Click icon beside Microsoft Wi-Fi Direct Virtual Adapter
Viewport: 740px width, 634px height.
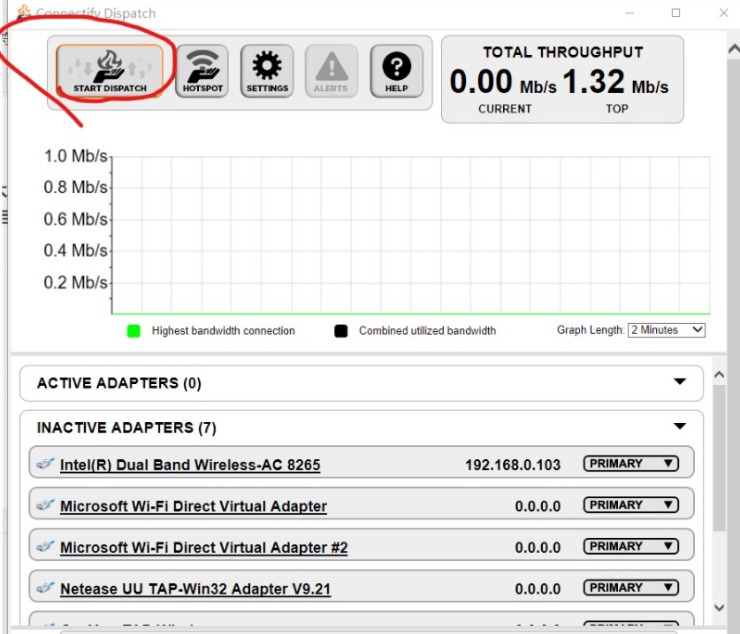(46, 505)
